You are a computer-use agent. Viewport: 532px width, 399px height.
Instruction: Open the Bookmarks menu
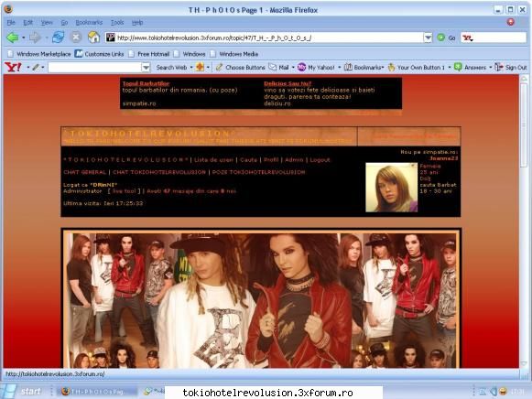[x=89, y=22]
